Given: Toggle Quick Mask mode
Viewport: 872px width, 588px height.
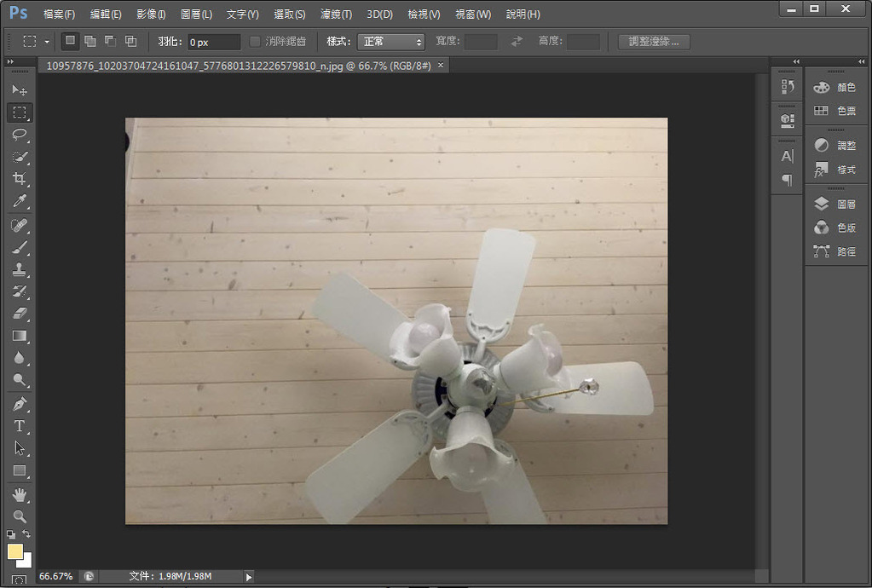Looking at the screenshot, I should pyautogui.click(x=19, y=580).
